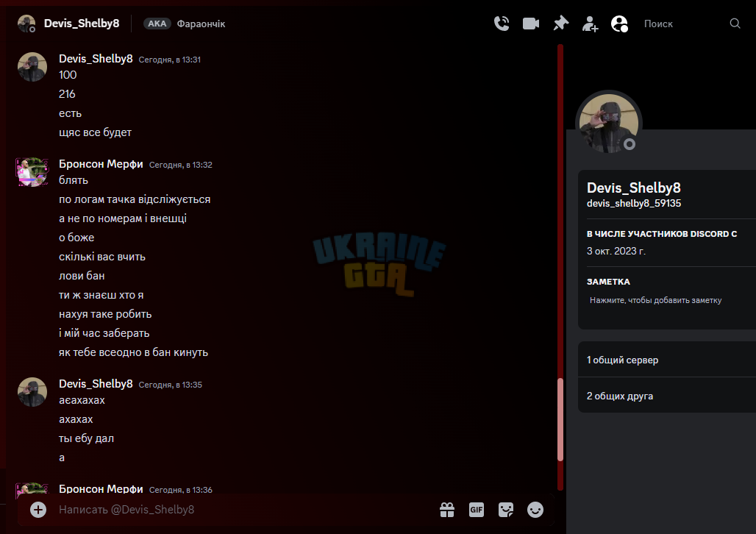Start a video call
This screenshot has height=534, width=756.
tap(531, 24)
